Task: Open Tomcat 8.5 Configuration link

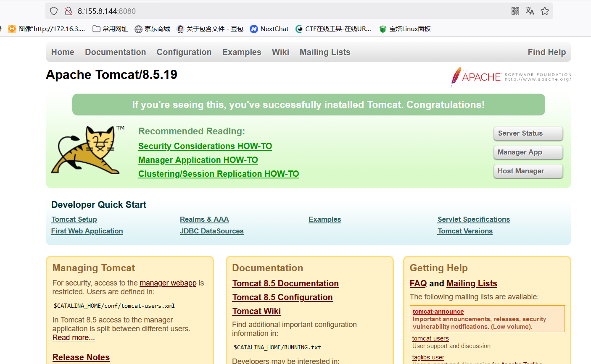Action: (282, 297)
